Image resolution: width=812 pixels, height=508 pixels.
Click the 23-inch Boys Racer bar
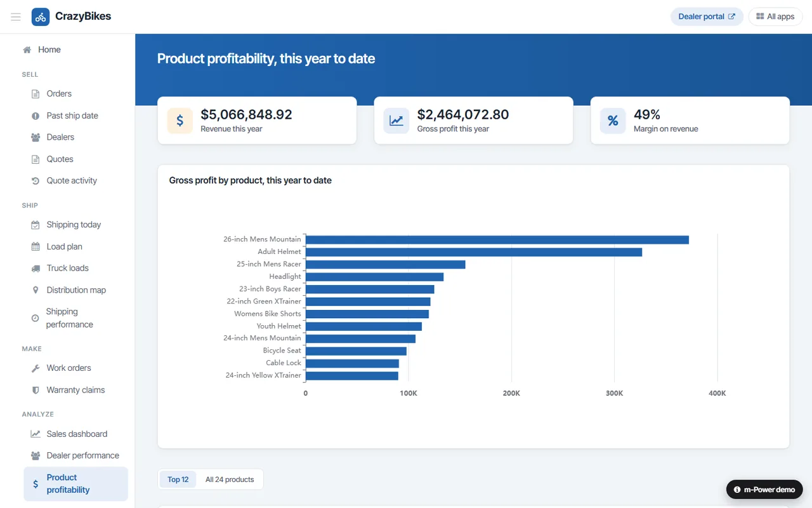pyautogui.click(x=370, y=289)
